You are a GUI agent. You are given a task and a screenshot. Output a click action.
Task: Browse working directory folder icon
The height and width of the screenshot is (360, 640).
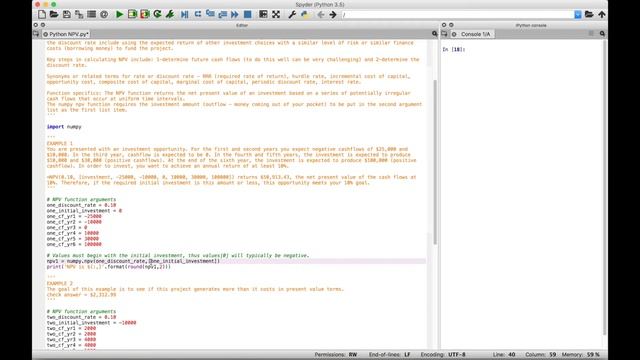click(x=589, y=14)
